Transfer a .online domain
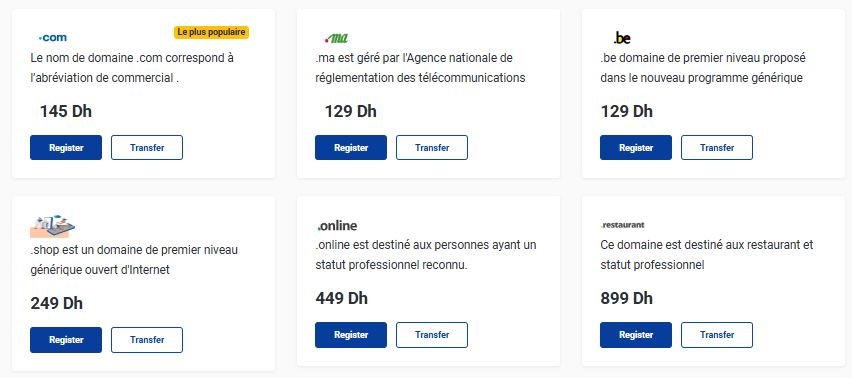This screenshot has height=378, width=852. point(432,335)
